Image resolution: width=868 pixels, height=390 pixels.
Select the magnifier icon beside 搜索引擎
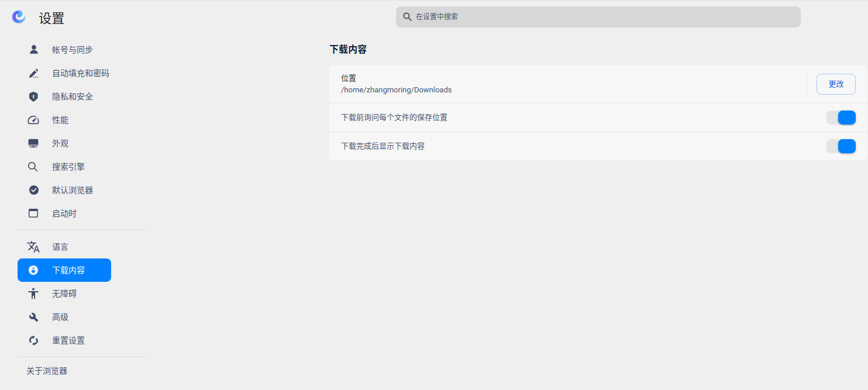tap(33, 167)
